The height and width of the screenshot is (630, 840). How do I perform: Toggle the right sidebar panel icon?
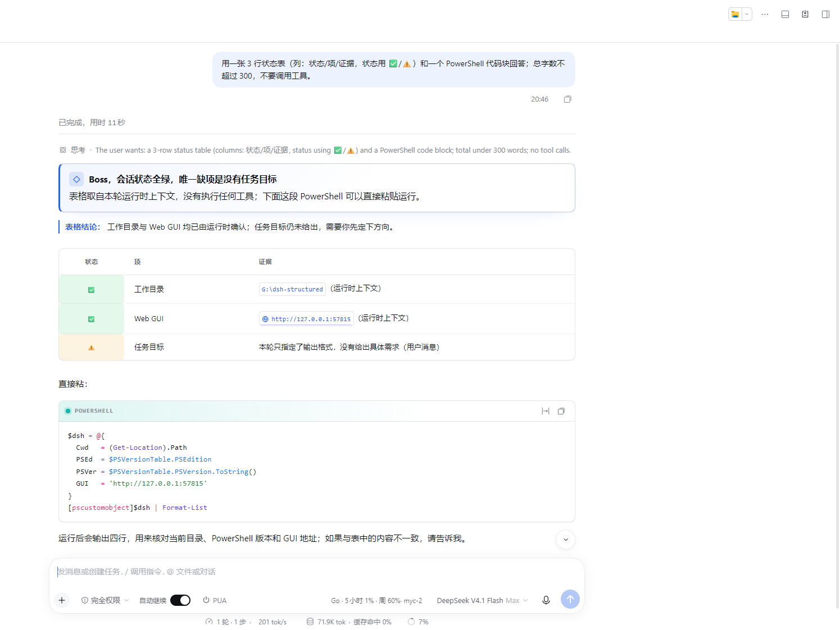(825, 15)
